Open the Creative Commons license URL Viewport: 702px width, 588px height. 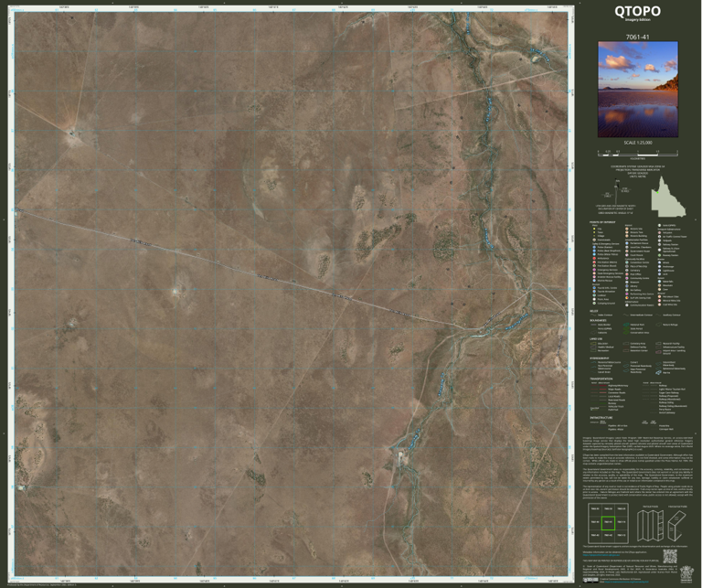pyautogui.click(x=626, y=583)
